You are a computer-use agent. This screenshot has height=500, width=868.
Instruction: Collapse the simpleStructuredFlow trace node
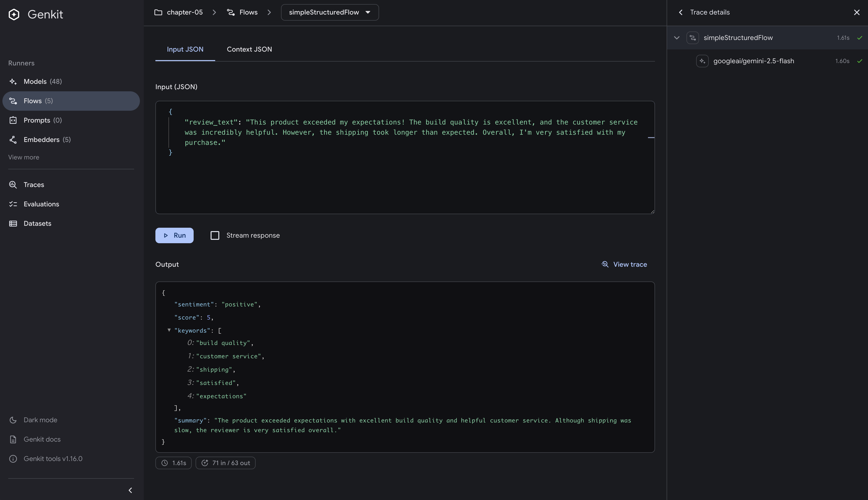pos(677,38)
